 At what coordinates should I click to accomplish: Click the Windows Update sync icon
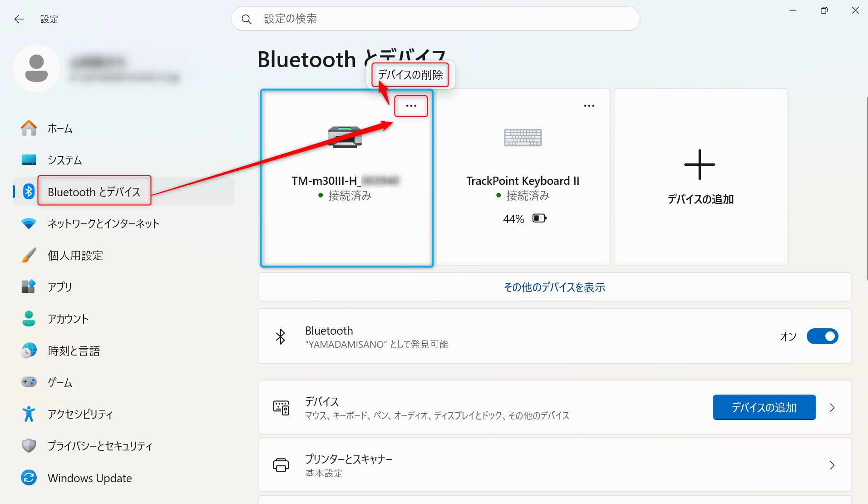pos(29,478)
